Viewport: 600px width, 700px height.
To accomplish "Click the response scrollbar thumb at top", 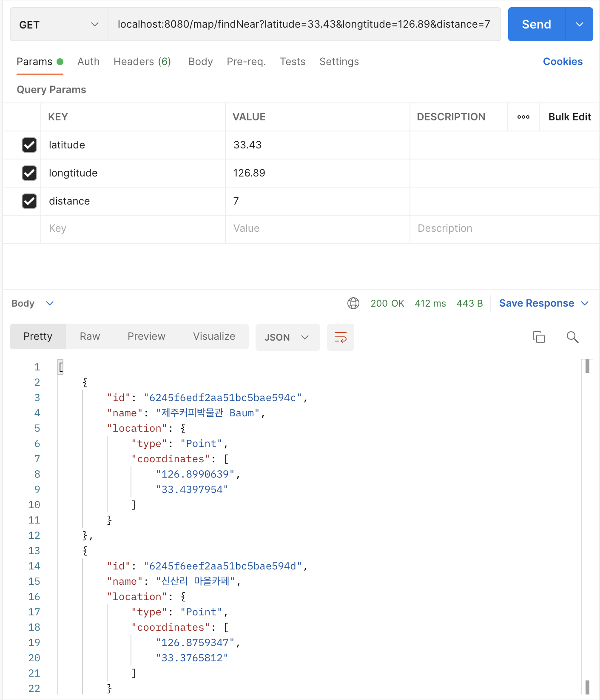I will 587,366.
